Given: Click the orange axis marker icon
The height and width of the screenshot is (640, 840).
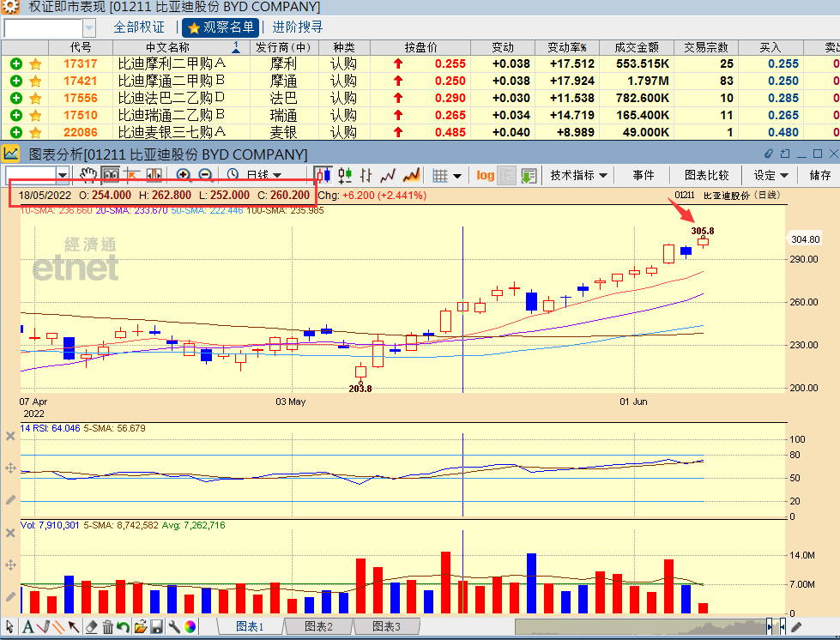Looking at the screenshot, I should point(132,175).
